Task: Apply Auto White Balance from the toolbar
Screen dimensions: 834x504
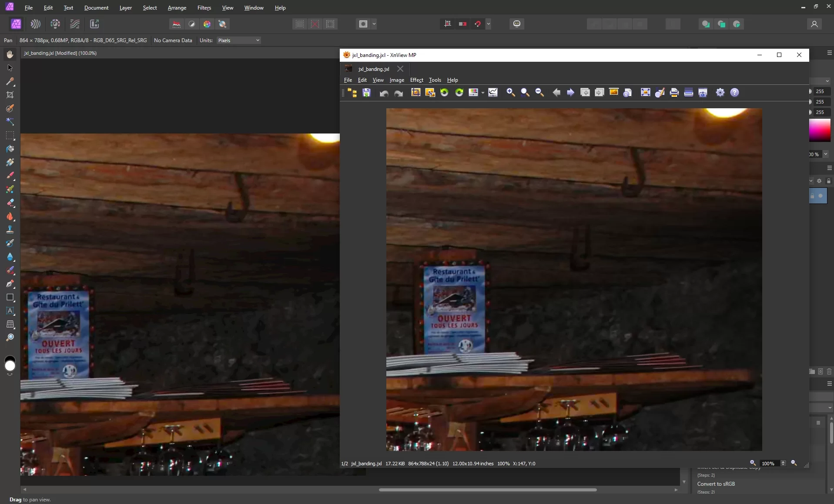Action: [x=222, y=24]
